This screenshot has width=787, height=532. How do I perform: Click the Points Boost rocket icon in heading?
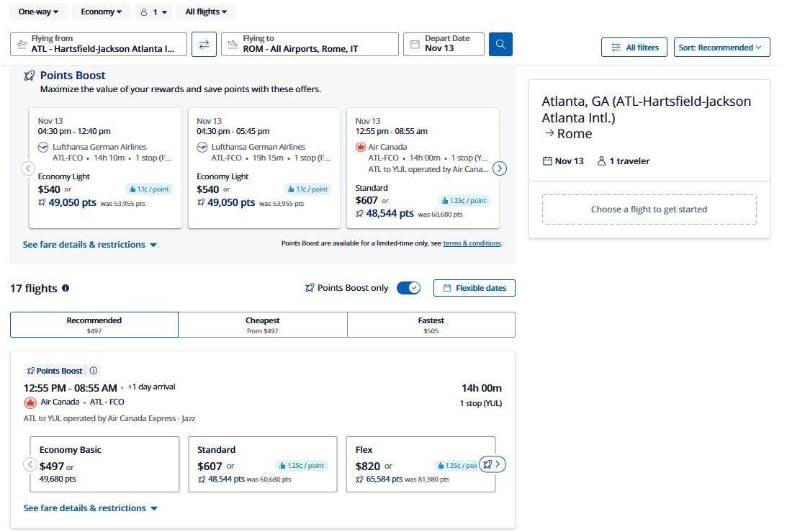point(30,76)
